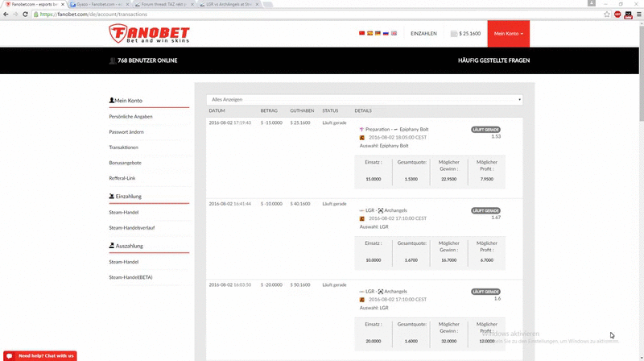Click the chat bubble icon in help widget

point(10,356)
